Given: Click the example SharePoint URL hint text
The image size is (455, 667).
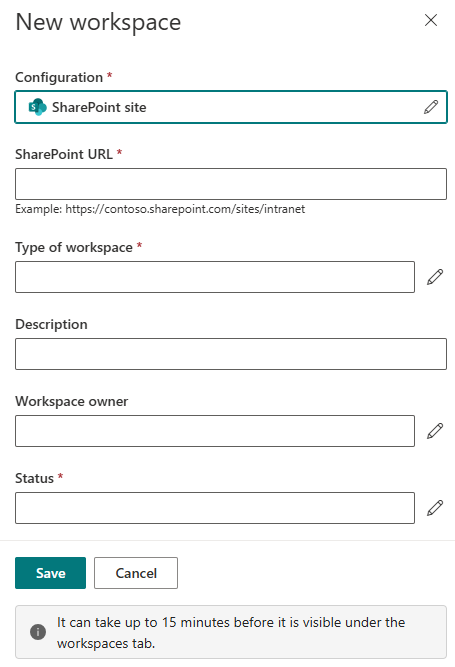Looking at the screenshot, I should click(160, 209).
